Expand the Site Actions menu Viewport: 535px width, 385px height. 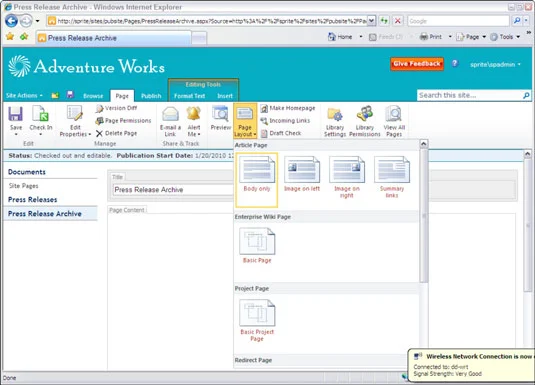[x=24, y=96]
